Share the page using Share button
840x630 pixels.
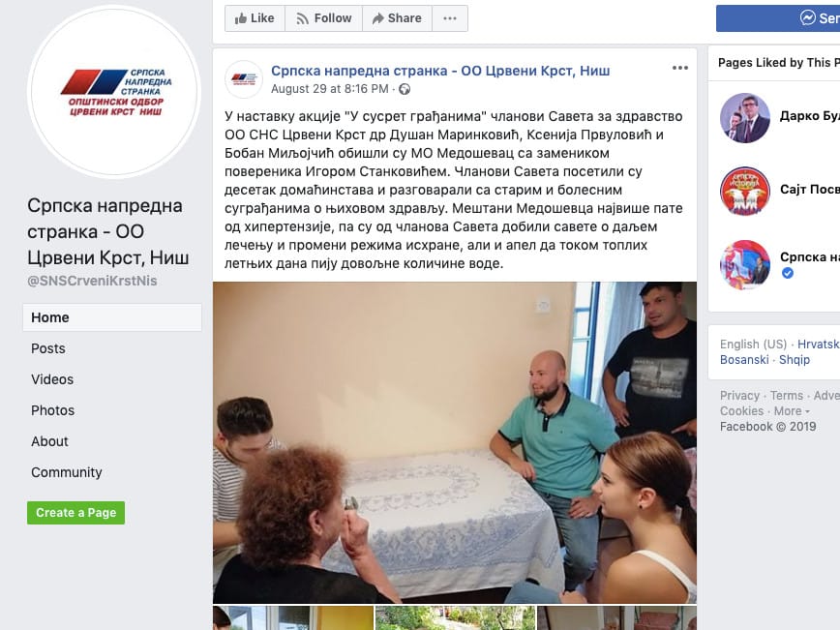click(397, 18)
